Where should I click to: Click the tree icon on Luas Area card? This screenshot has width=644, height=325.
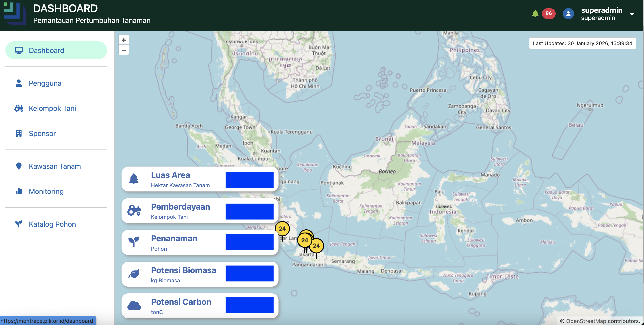point(134,179)
